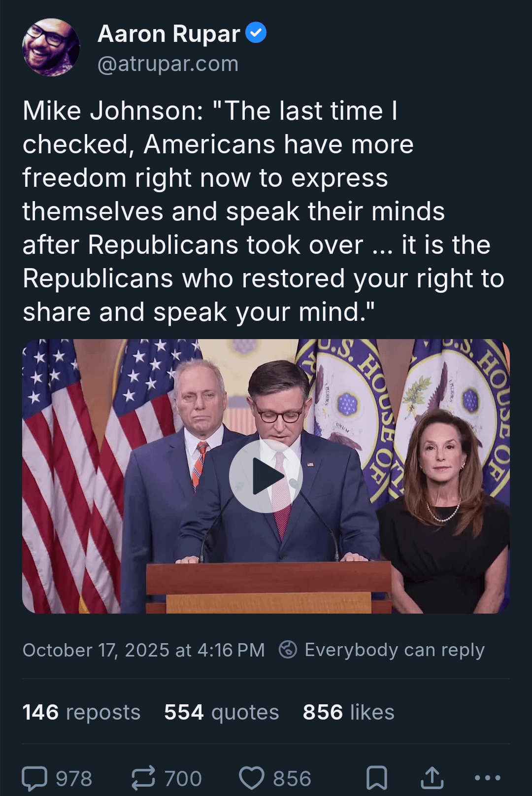Like the post with heart icon

coord(252,779)
